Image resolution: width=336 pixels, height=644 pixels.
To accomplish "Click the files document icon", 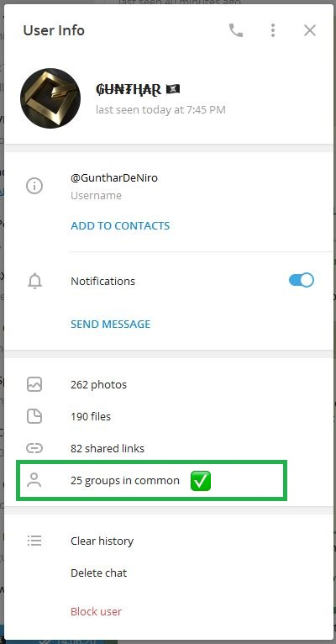I will coord(34,416).
